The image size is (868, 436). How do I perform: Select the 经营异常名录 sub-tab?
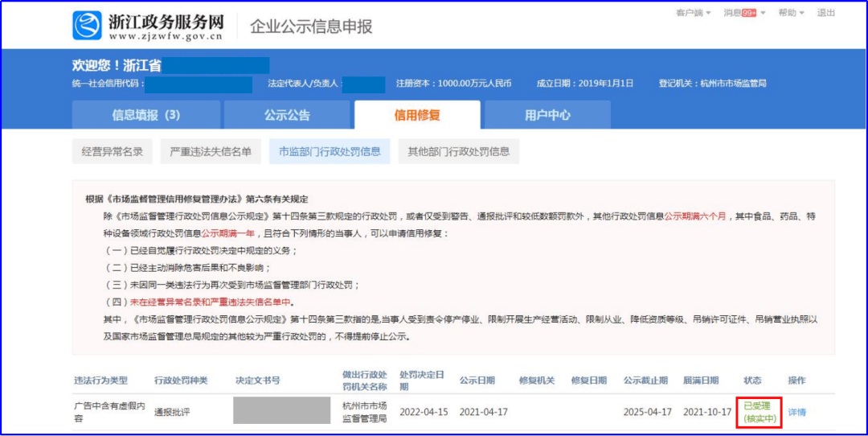[113, 151]
